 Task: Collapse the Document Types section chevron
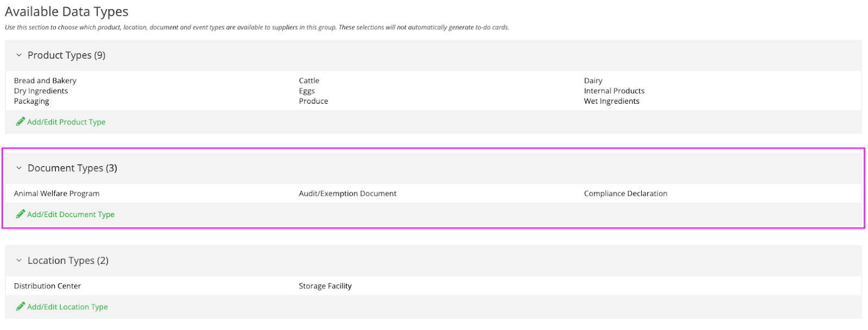point(19,168)
